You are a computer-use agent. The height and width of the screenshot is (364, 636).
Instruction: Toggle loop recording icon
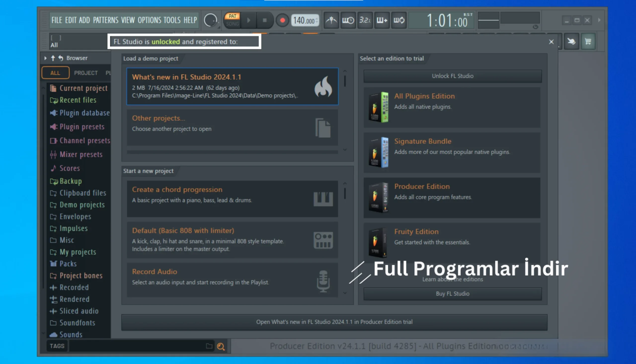[399, 20]
